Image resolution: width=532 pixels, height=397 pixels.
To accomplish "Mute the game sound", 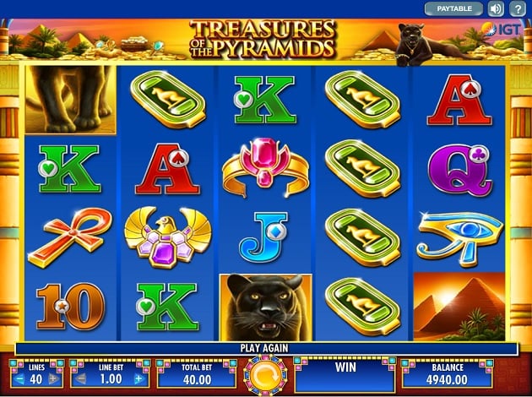I will [x=496, y=8].
